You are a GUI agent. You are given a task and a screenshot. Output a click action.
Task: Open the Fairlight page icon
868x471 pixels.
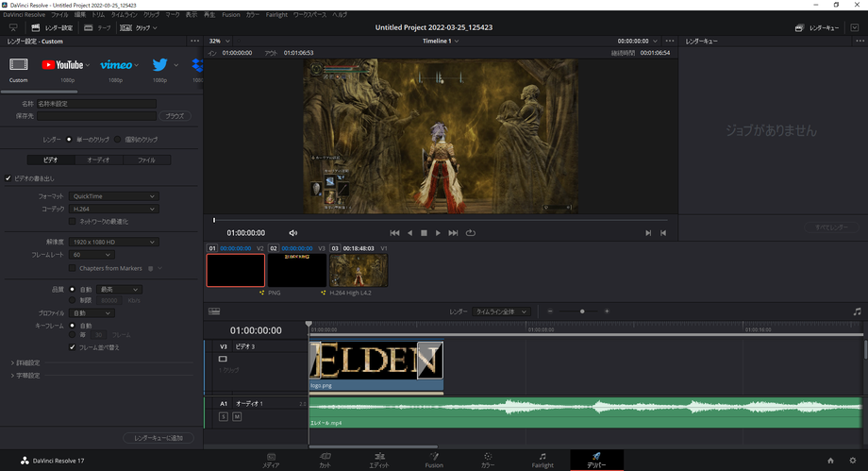(542, 461)
